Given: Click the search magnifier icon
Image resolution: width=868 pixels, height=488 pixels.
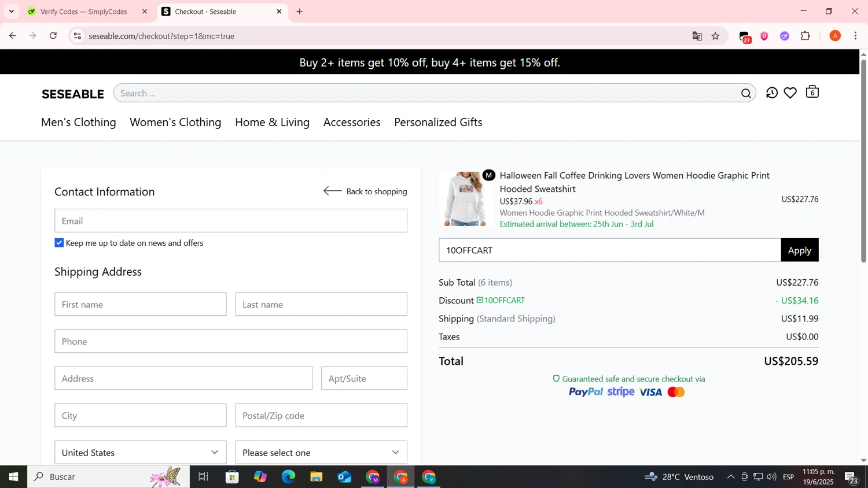Looking at the screenshot, I should point(746,93).
